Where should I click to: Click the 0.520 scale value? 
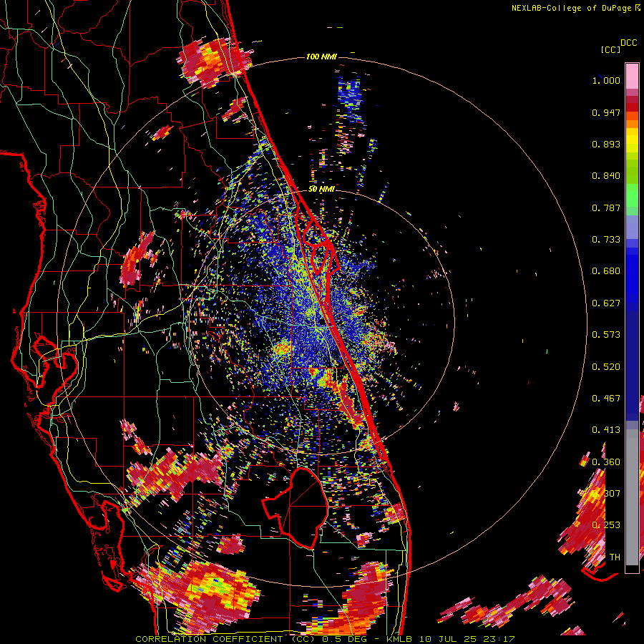pos(606,367)
